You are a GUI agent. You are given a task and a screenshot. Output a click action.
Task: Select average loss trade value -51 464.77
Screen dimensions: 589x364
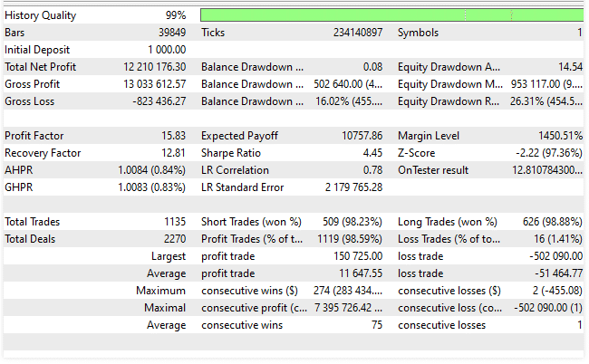(558, 273)
